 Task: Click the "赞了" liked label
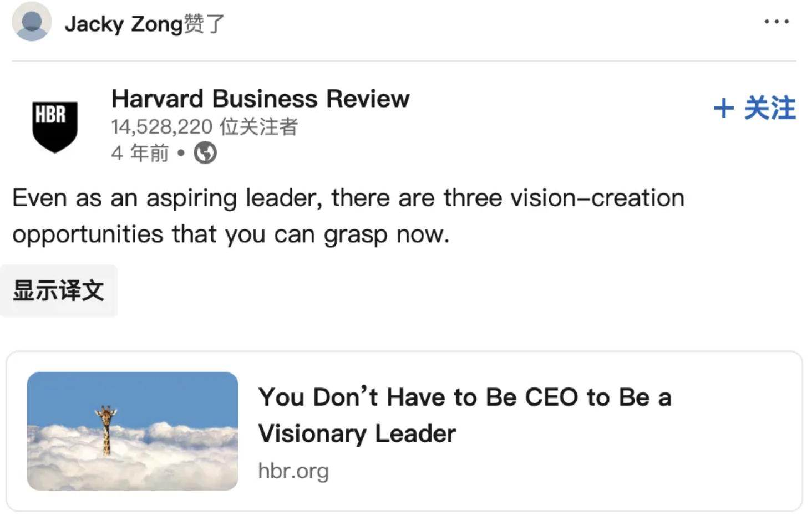click(204, 24)
